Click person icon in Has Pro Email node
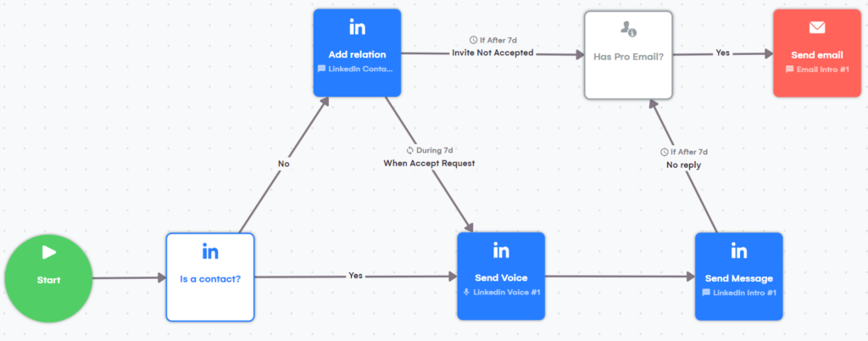This screenshot has width=868, height=341. pos(628,29)
